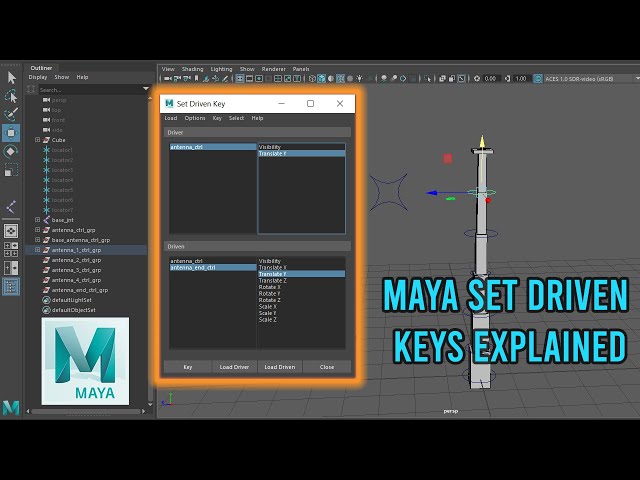
Task: Open the viewport Panels menu
Action: click(x=301, y=69)
